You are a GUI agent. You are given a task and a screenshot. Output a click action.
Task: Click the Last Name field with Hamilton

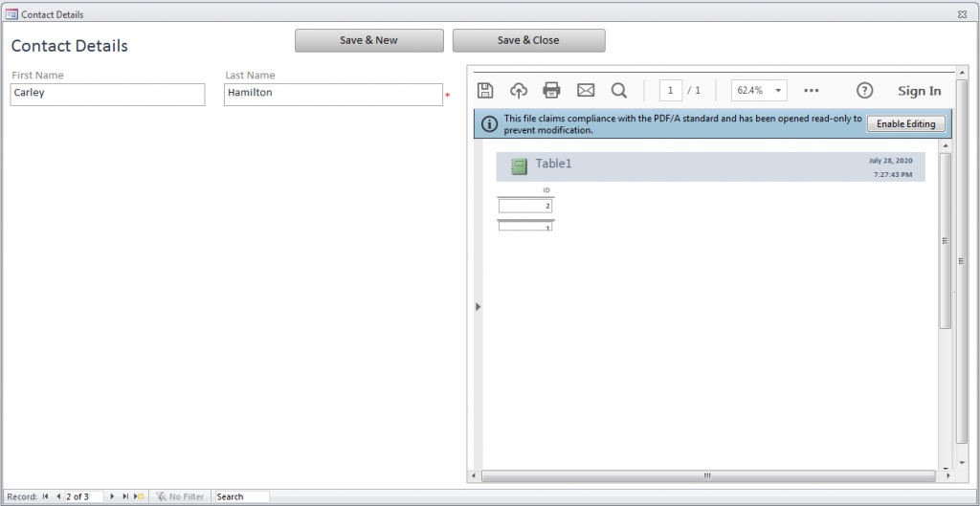point(334,95)
